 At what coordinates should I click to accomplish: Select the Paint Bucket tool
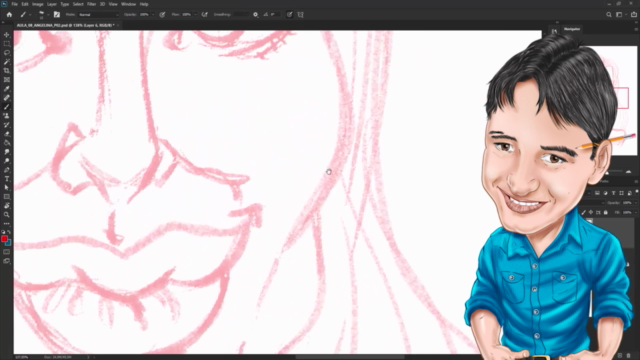[7, 142]
